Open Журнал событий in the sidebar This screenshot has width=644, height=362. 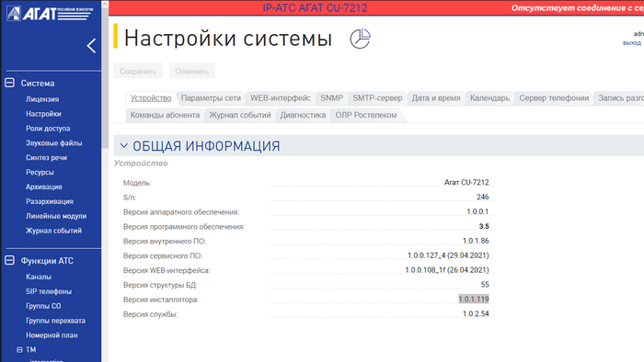[53, 231]
